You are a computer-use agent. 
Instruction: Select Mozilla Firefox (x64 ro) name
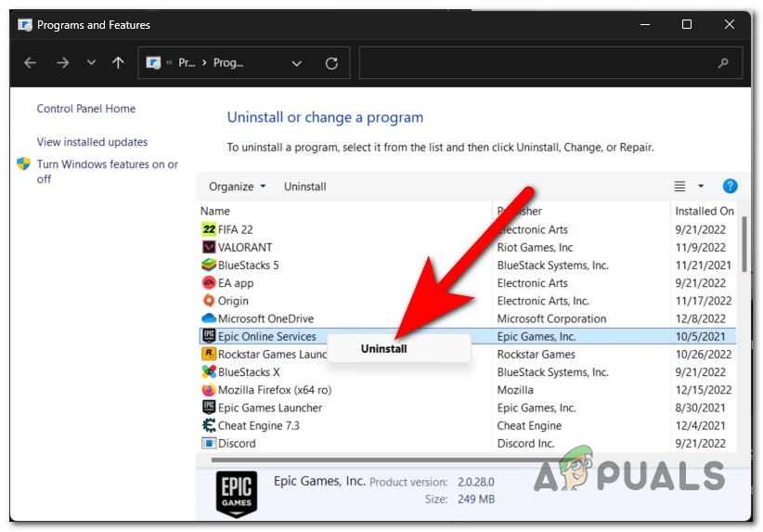(275, 390)
